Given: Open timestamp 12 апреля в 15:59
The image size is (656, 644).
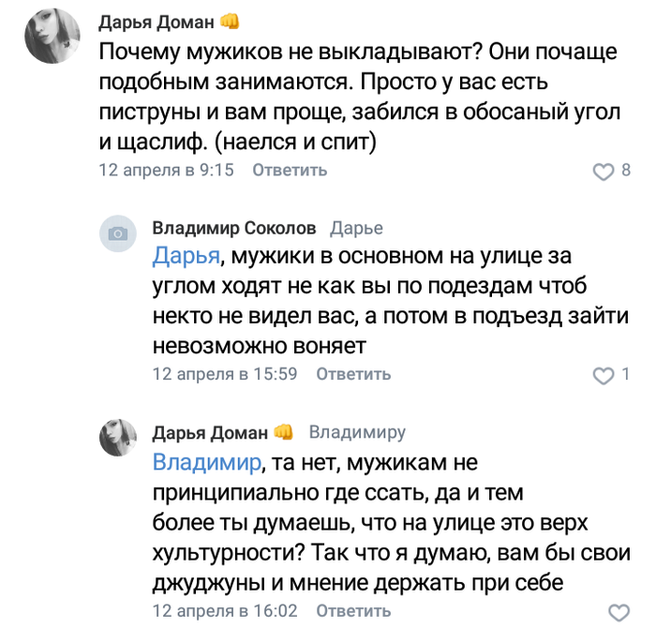Looking at the screenshot, I should [x=224, y=374].
